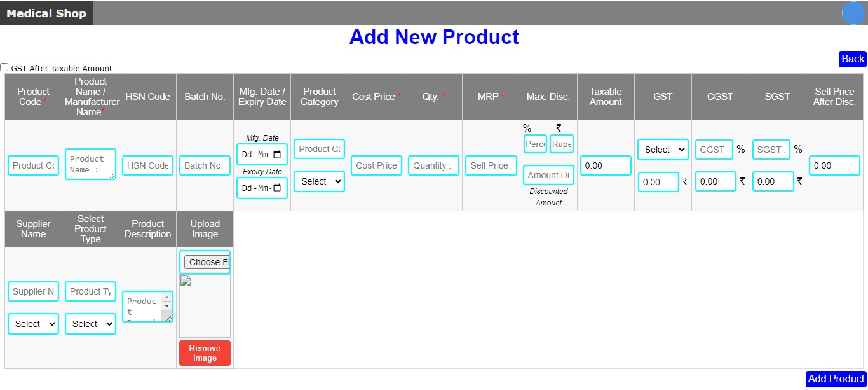The height and width of the screenshot is (390, 868).
Task: Click the Add Product button
Action: point(836,379)
